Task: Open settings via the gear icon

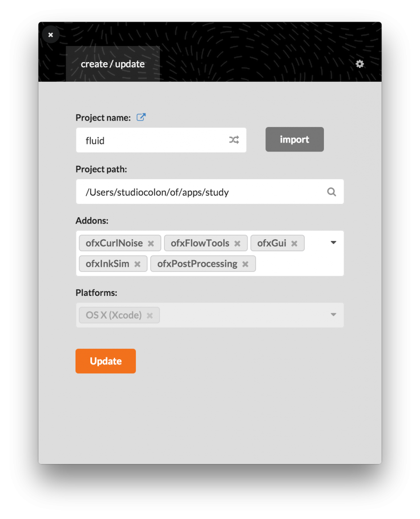Action: coord(360,64)
